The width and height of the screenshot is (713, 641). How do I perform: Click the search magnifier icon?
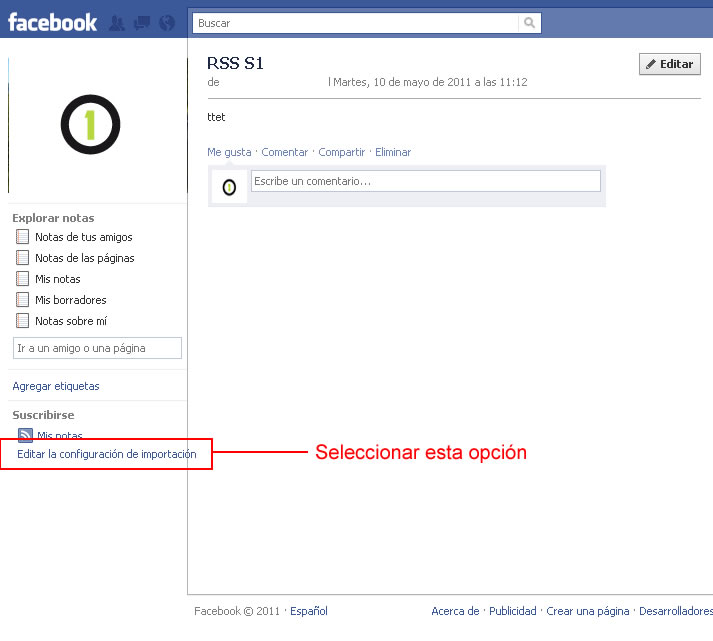[x=529, y=23]
